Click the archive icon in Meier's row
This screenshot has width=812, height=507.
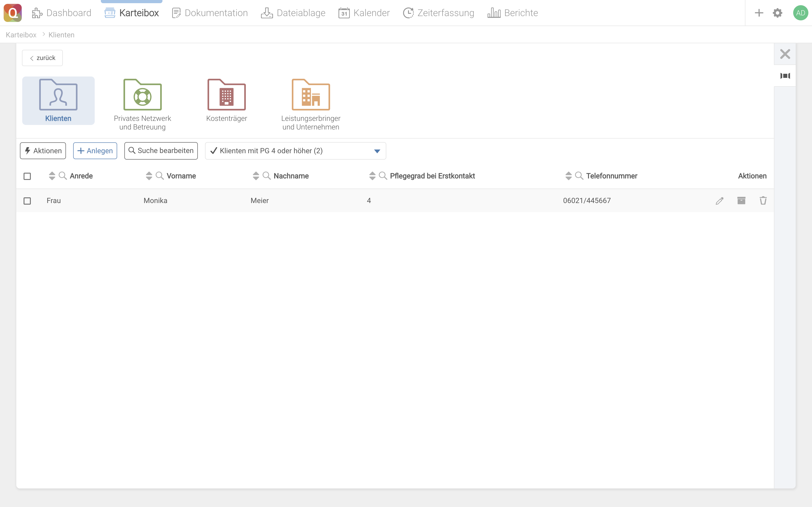point(741,201)
